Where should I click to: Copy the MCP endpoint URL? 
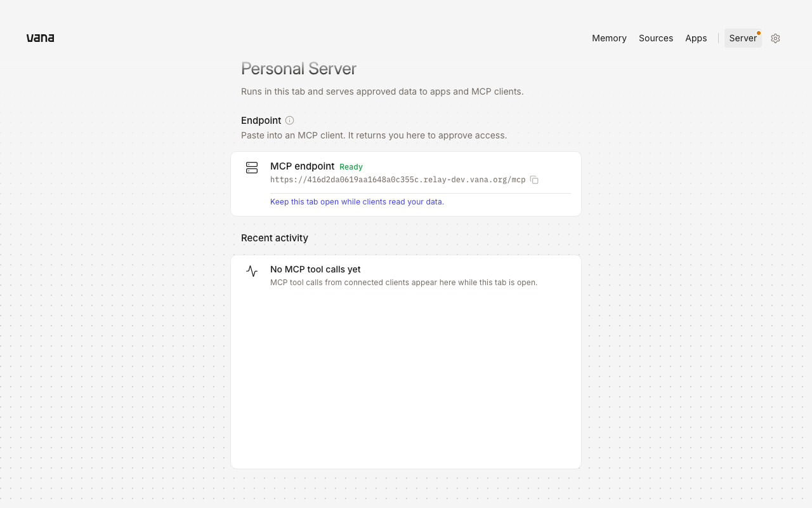534,180
